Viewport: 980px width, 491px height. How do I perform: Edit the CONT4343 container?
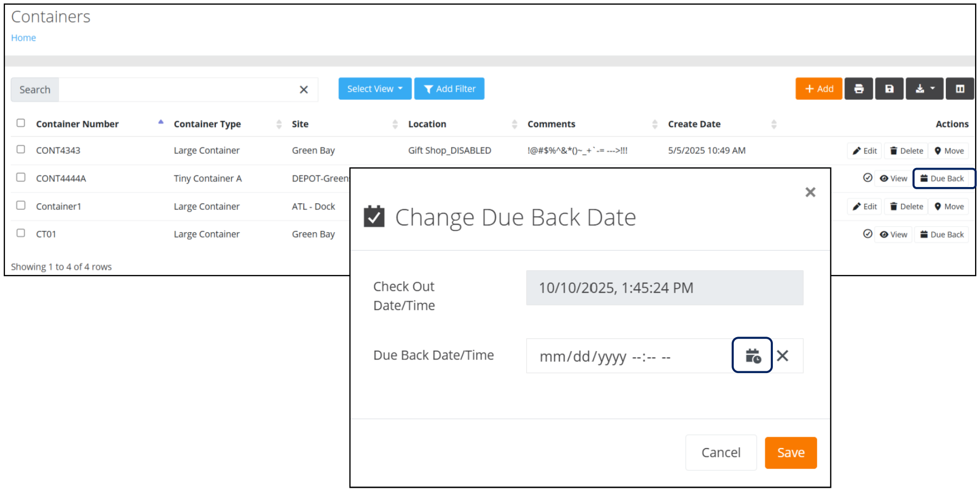tap(865, 151)
